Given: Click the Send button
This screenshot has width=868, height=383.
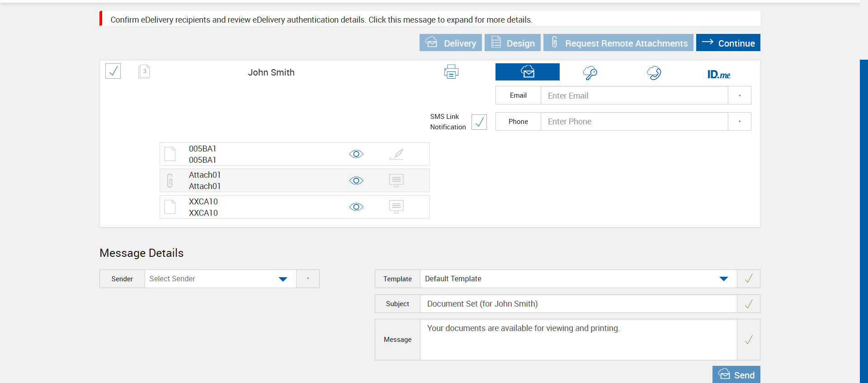Looking at the screenshot, I should coord(736,375).
